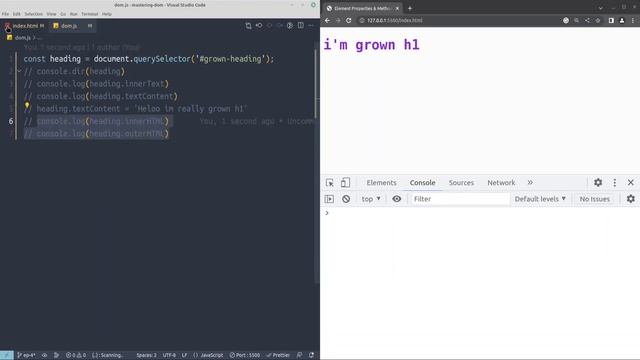640x360 pixels.
Task: Click the zoom magnifier icon in address bar
Action: (576, 20)
